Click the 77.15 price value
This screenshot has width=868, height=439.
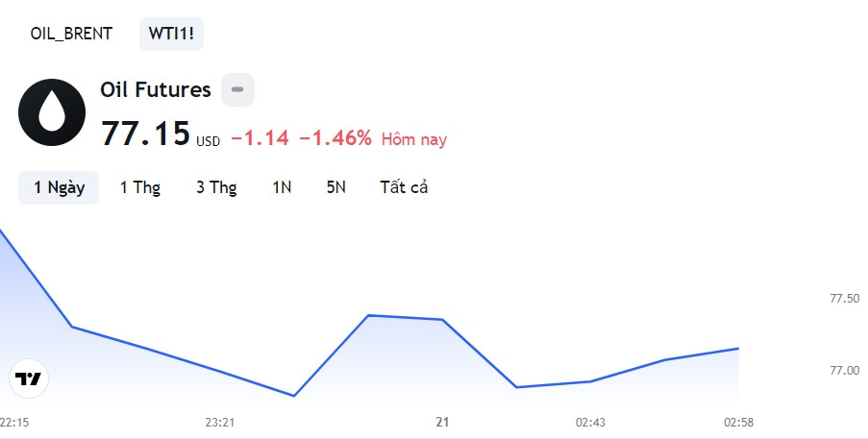point(146,134)
